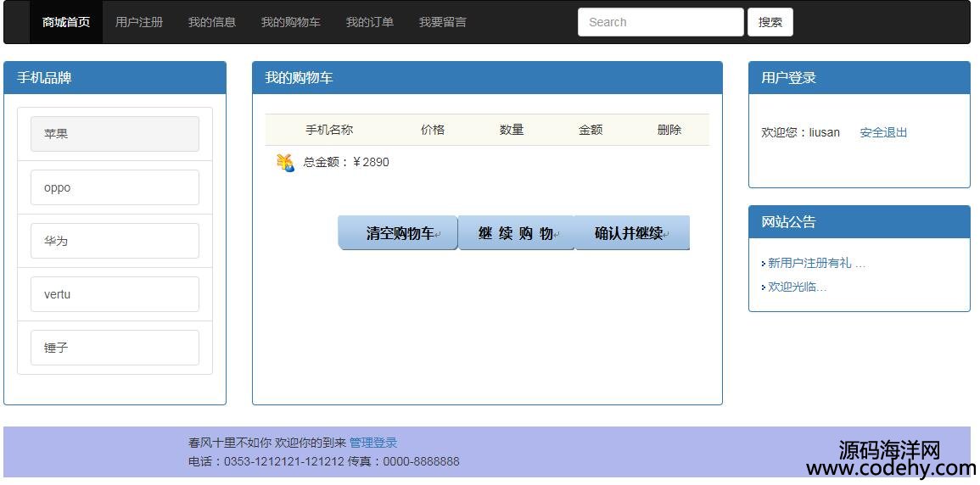Click the 数量 column header
This screenshot has width=980, height=485.
coord(512,130)
